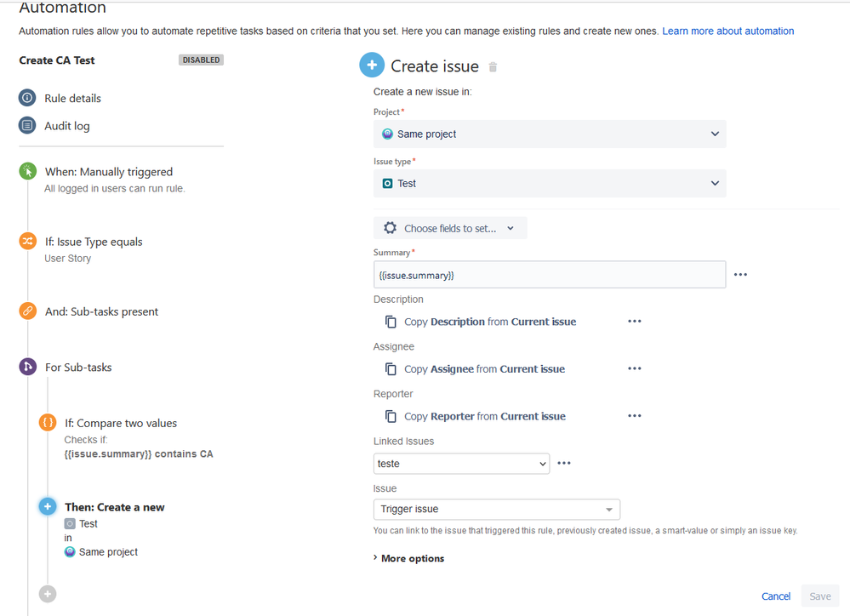Click the Cancel link

776,596
